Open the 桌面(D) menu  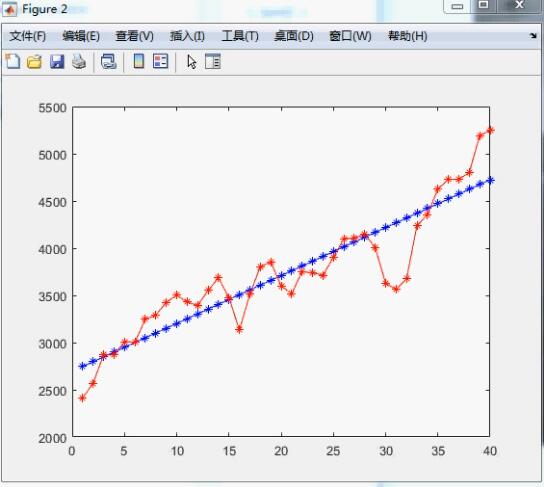click(294, 36)
